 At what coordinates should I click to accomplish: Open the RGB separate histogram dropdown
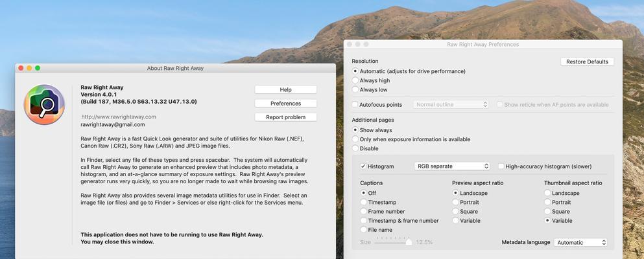[452, 166]
